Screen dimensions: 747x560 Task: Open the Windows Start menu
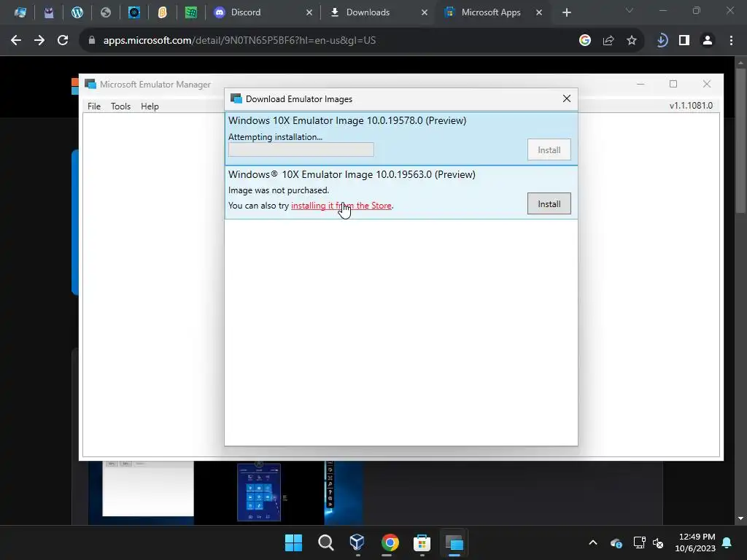pyautogui.click(x=293, y=542)
